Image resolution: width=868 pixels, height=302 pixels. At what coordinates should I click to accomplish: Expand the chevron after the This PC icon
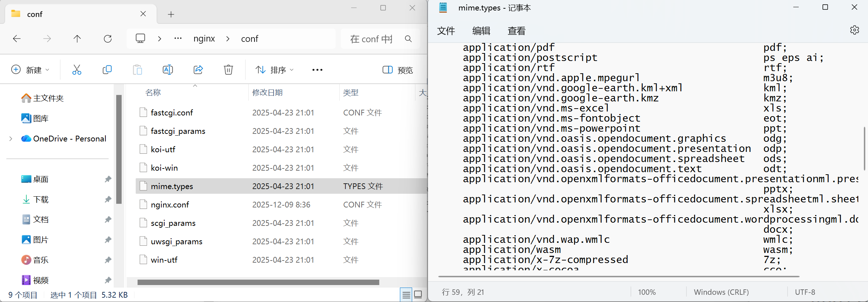160,39
